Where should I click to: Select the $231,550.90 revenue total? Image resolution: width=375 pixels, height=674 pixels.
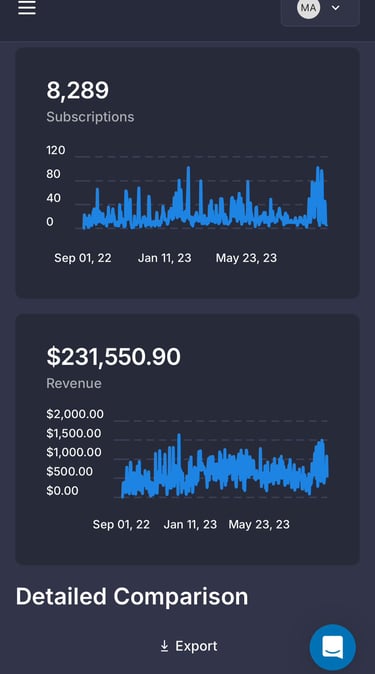tap(114, 357)
